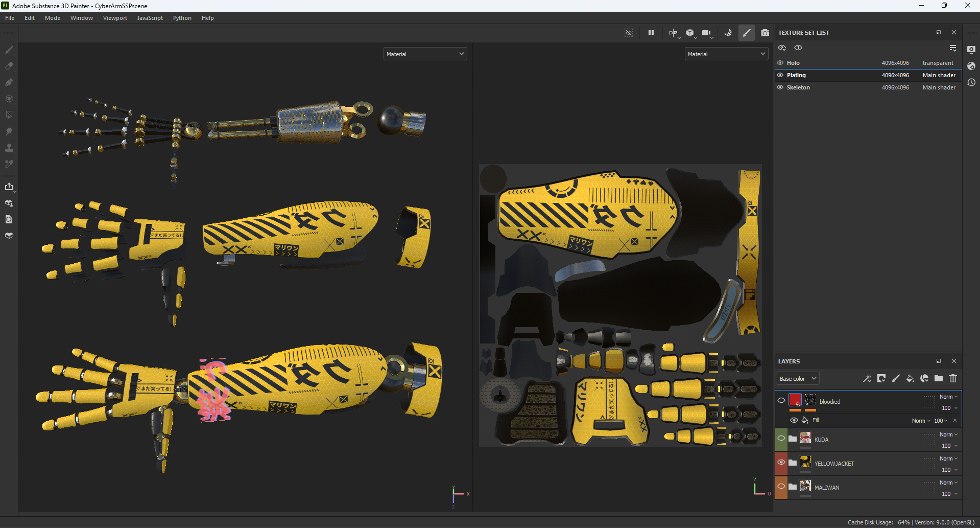
Task: Select the KUDA folder thumbnail
Action: (x=805, y=438)
